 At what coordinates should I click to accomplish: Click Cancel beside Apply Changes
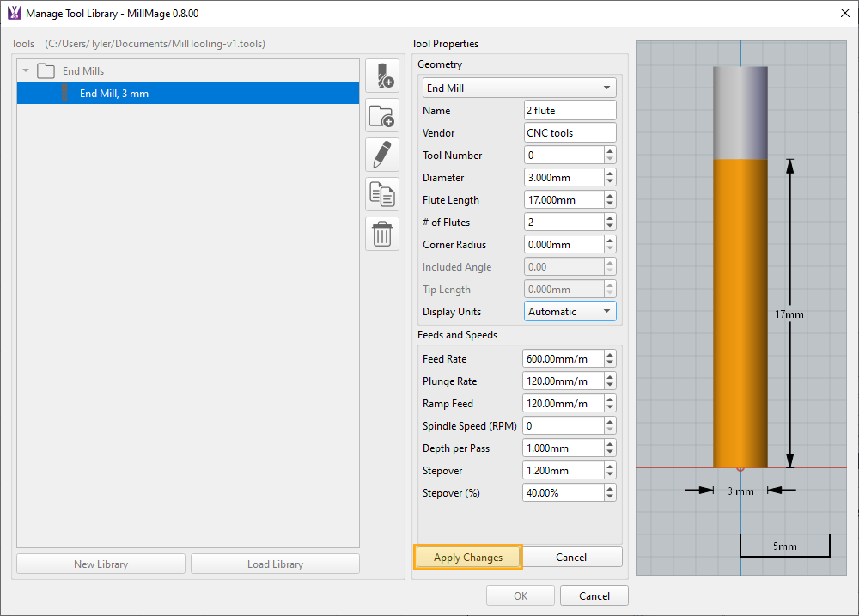[x=571, y=558]
